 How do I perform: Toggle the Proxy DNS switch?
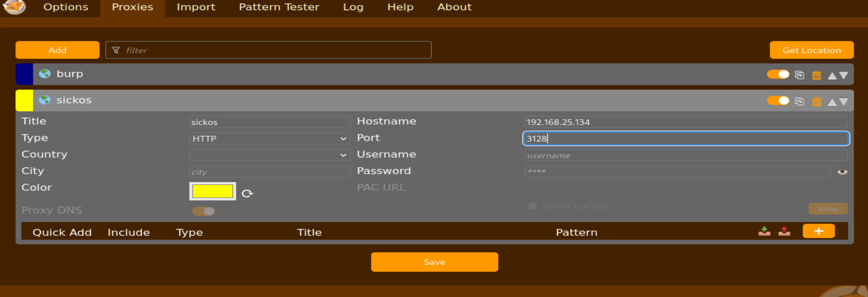(x=203, y=211)
